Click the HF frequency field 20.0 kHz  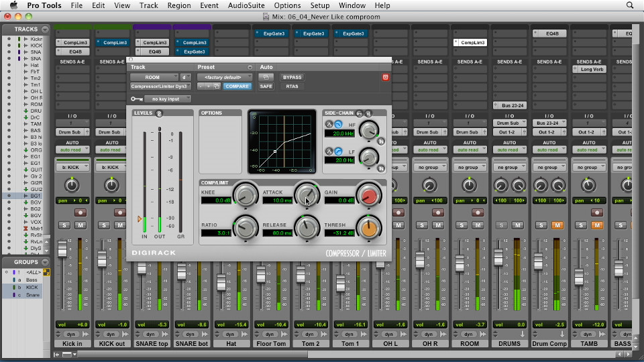(339, 133)
